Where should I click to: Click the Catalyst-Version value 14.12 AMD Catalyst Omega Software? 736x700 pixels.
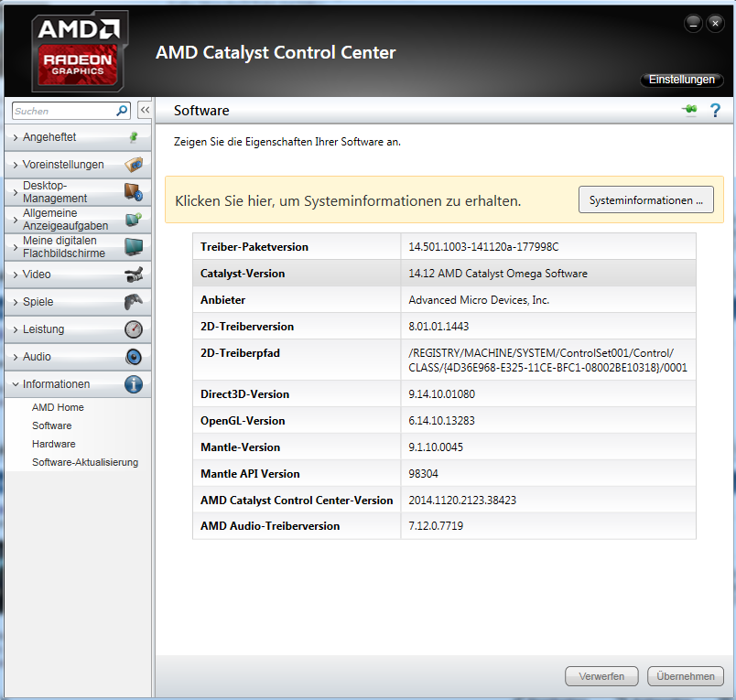click(x=498, y=274)
